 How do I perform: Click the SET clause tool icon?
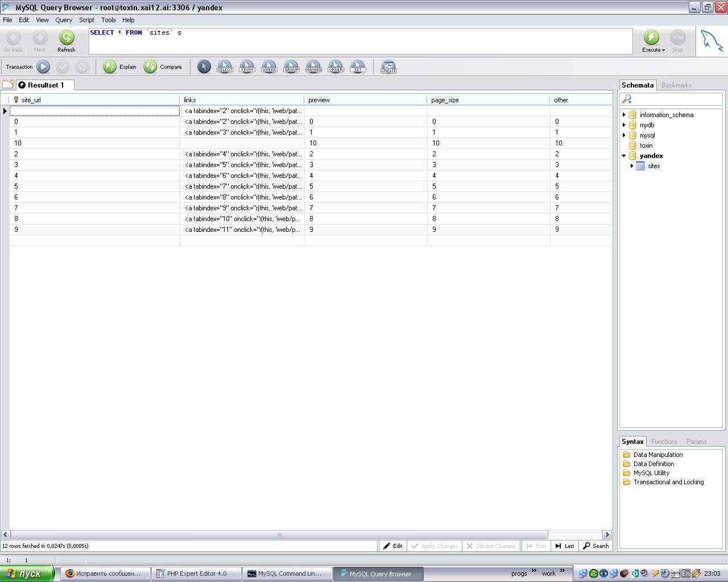(358, 67)
